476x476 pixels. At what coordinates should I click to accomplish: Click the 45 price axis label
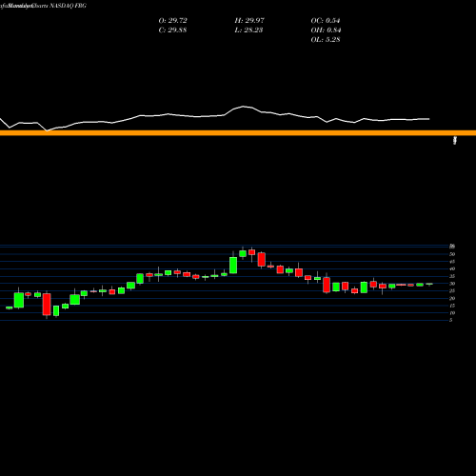point(452,262)
